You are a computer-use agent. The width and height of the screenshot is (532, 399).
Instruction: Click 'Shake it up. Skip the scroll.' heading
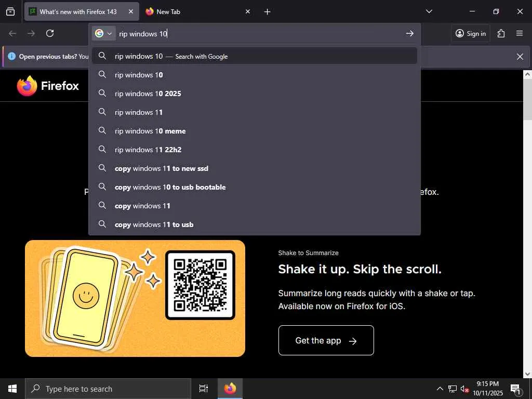coord(360,269)
